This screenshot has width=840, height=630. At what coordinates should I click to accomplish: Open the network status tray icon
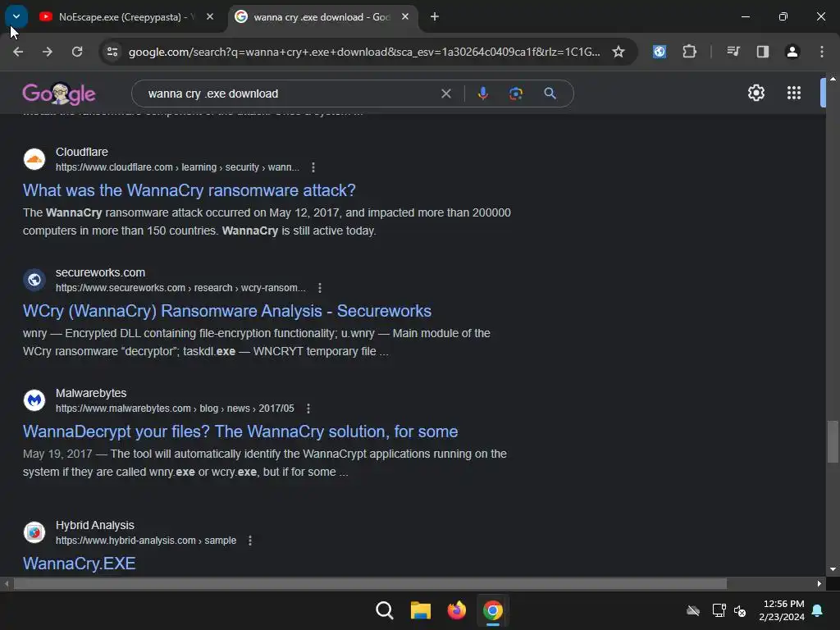[x=719, y=610]
